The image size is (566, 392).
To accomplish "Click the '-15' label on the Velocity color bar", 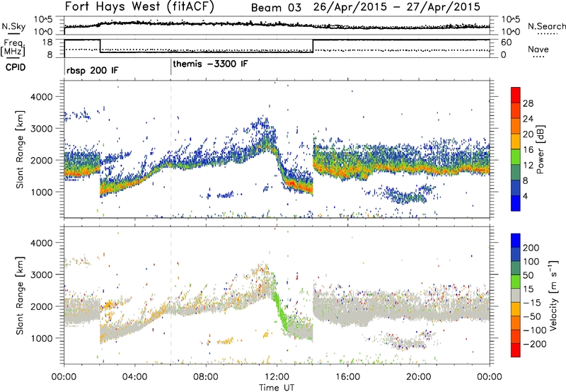I will (531, 303).
